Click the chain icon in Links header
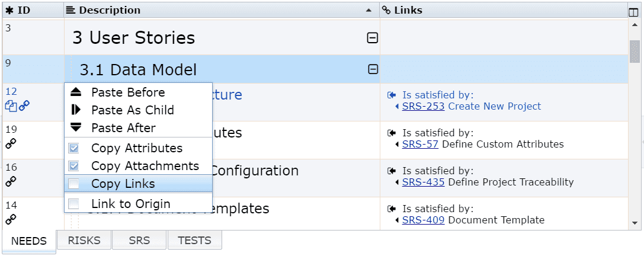 386,10
